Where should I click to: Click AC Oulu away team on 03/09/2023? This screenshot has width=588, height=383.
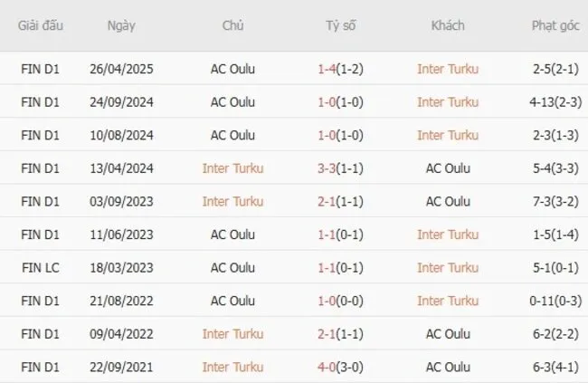pos(448,201)
